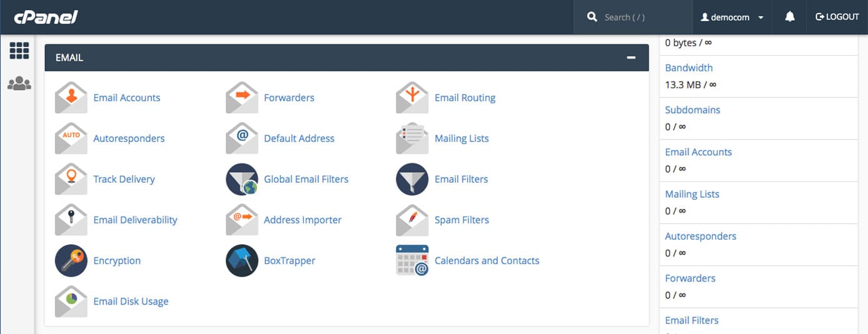Click the Email Accounts envelope icon
868x334 pixels.
point(71,98)
